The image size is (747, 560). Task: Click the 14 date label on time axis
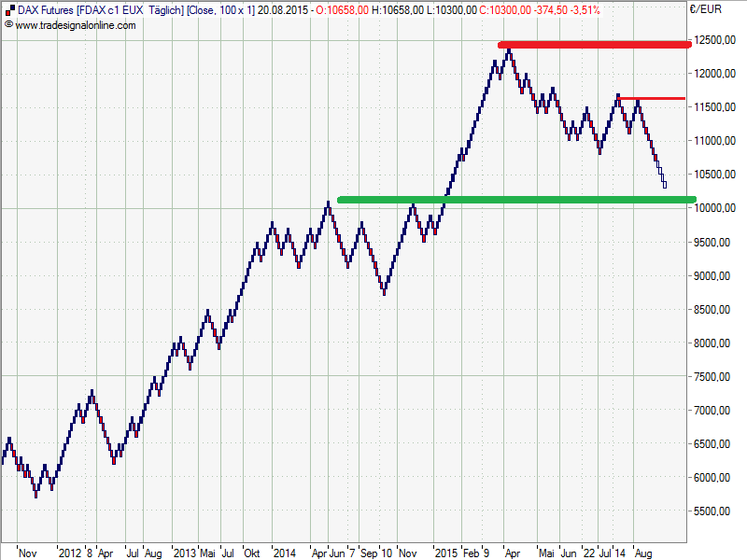pyautogui.click(x=619, y=553)
